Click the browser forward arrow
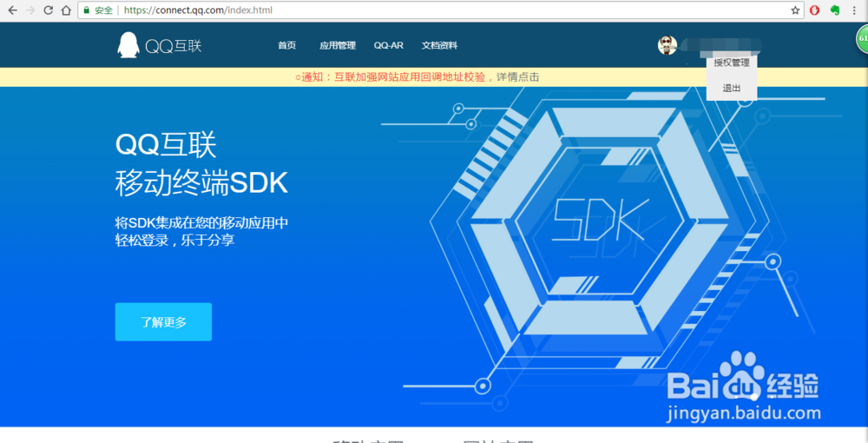This screenshot has width=868, height=443. click(x=30, y=10)
